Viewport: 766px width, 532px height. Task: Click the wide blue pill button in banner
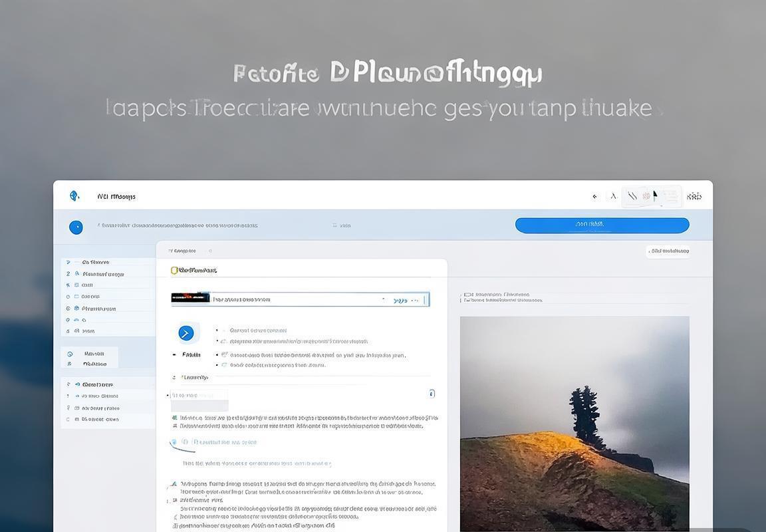point(602,225)
